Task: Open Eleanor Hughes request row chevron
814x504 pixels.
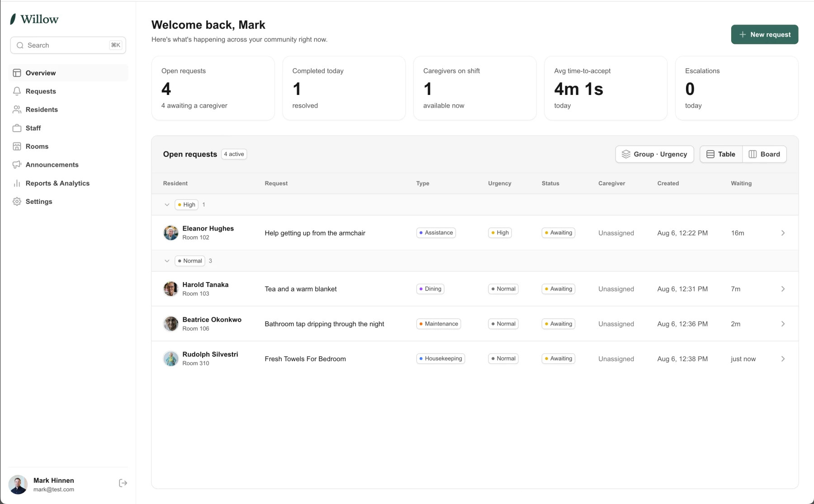Action: (783, 233)
